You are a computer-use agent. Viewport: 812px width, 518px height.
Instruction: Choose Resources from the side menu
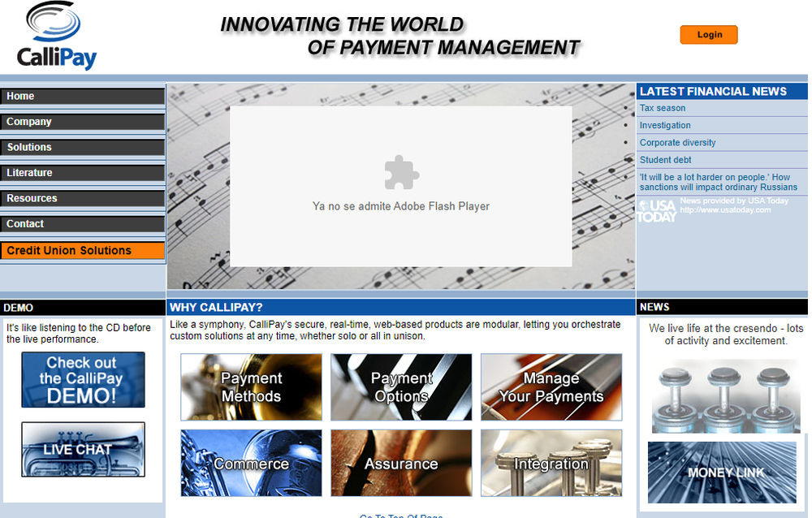[x=83, y=198]
